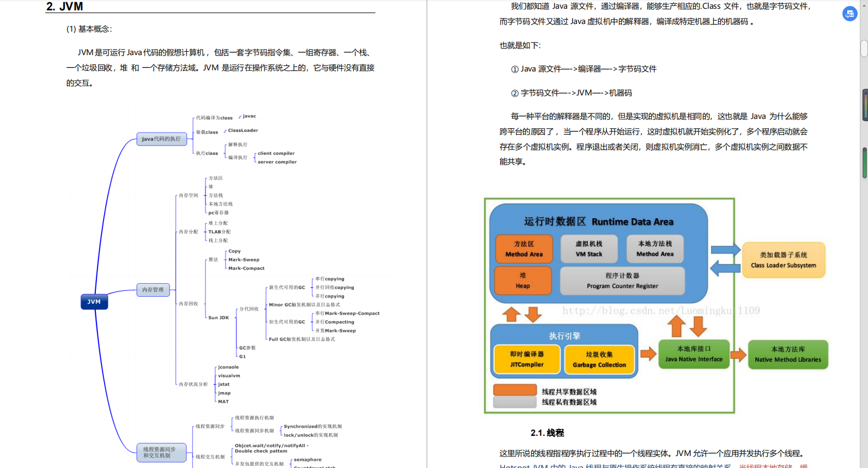The height and width of the screenshot is (468, 868).
Task: Click the orange legend swatch for 线程共享数据区域
Action: (x=515, y=390)
